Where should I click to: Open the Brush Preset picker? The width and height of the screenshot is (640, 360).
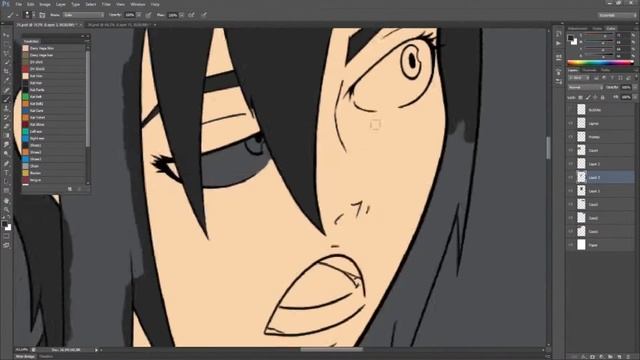coord(29,15)
